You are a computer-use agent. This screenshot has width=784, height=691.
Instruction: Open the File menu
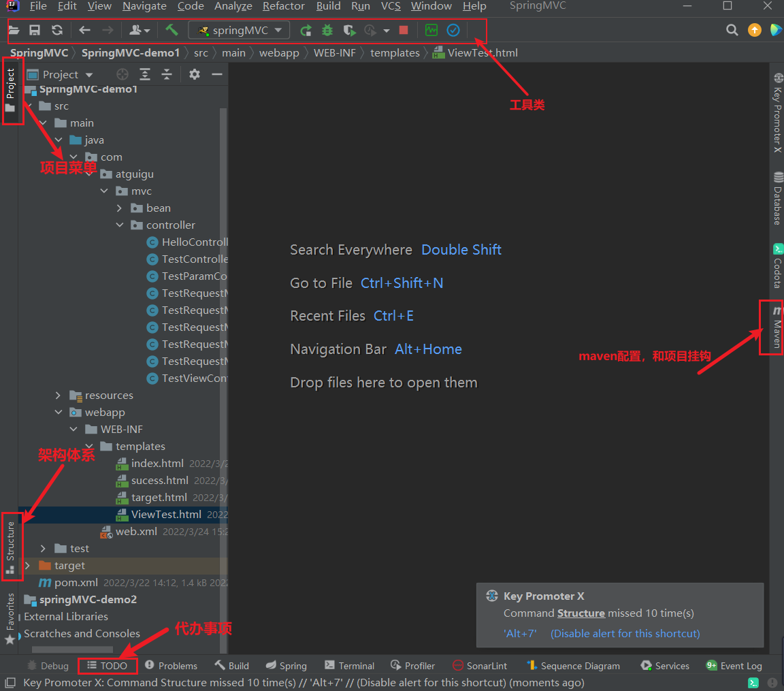point(38,6)
